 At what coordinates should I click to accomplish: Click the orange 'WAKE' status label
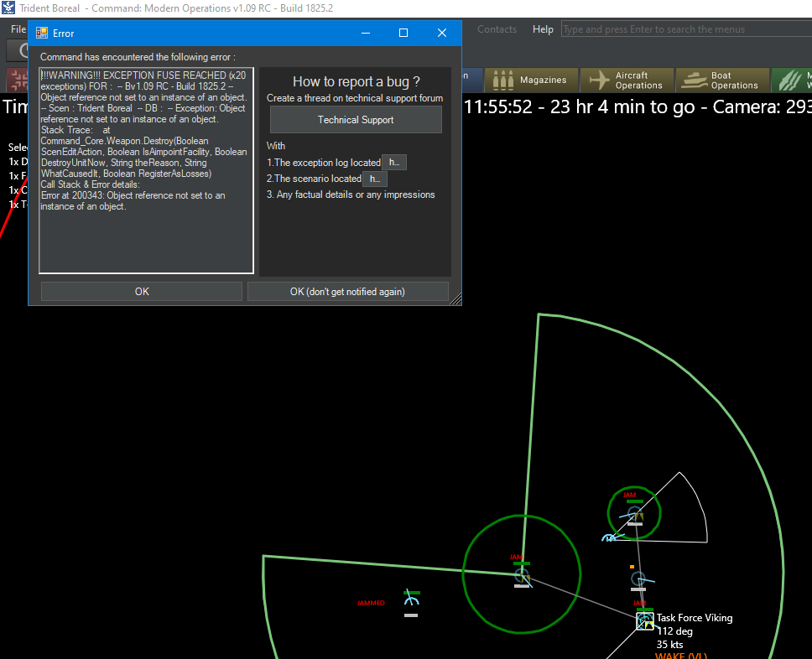pyautogui.click(x=681, y=656)
